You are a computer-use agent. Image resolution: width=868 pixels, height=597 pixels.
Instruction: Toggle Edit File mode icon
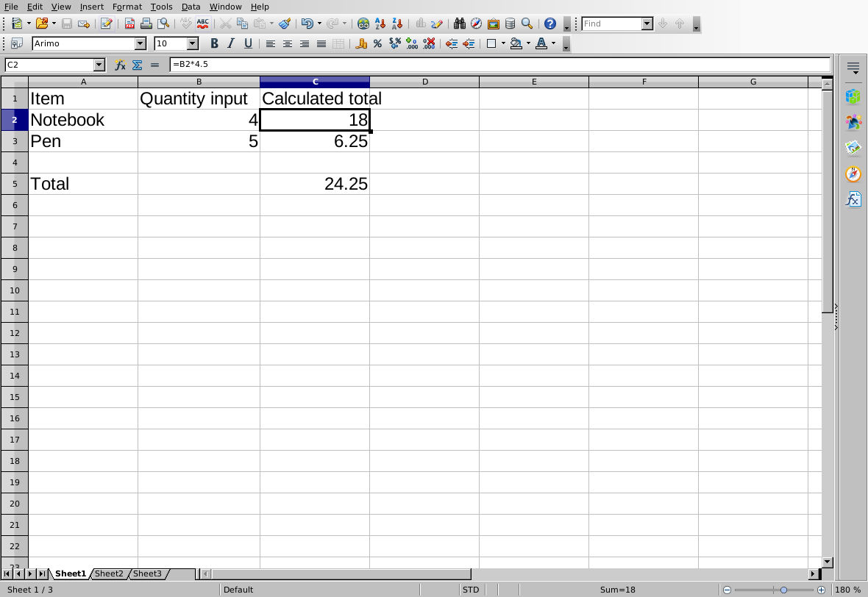pos(106,24)
